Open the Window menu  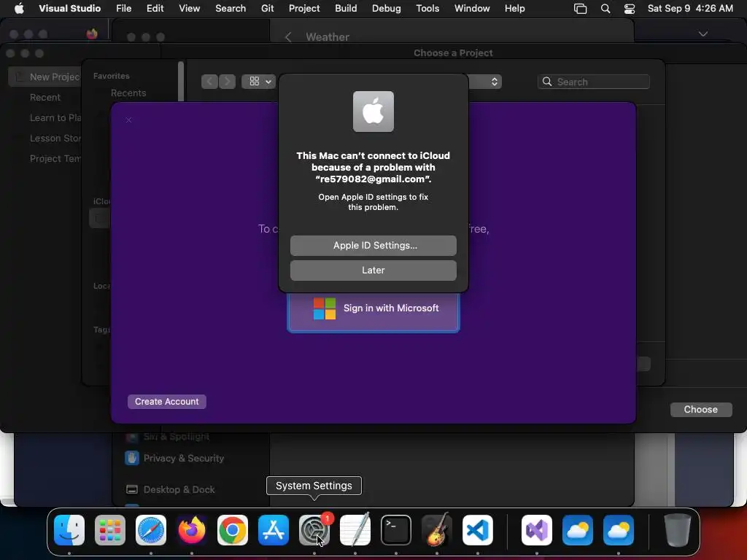click(472, 8)
